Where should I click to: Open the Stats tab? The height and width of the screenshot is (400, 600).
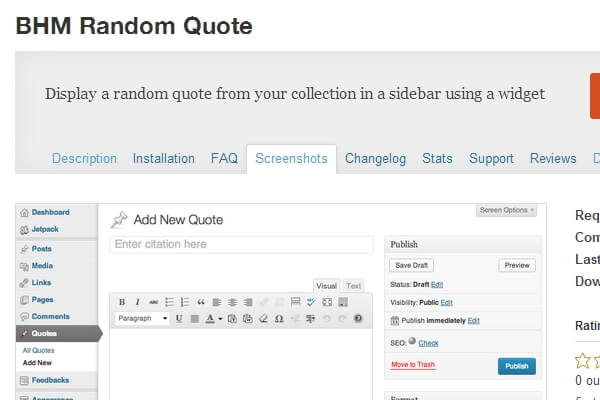(437, 158)
